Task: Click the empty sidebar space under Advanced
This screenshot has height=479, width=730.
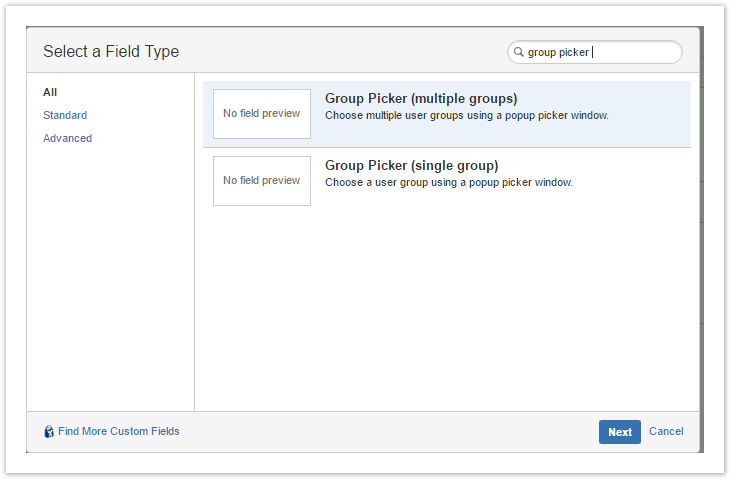Action: click(x=110, y=280)
